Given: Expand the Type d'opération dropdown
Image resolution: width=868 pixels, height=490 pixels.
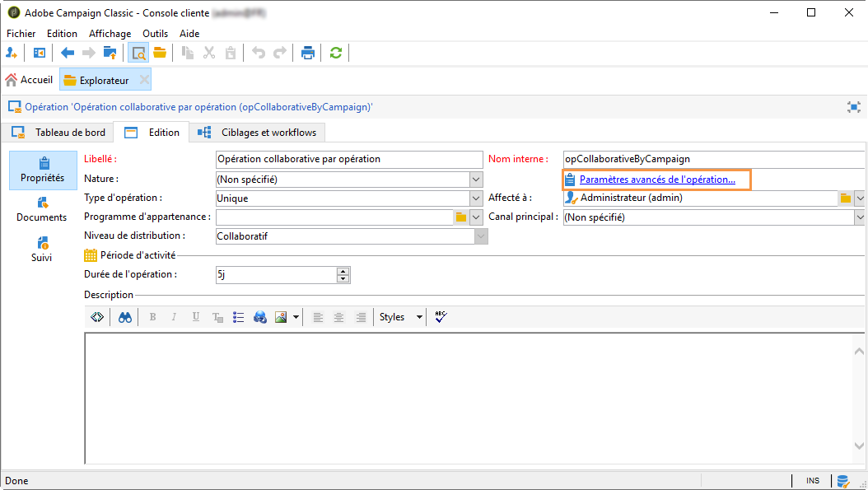Looking at the screenshot, I should point(476,198).
